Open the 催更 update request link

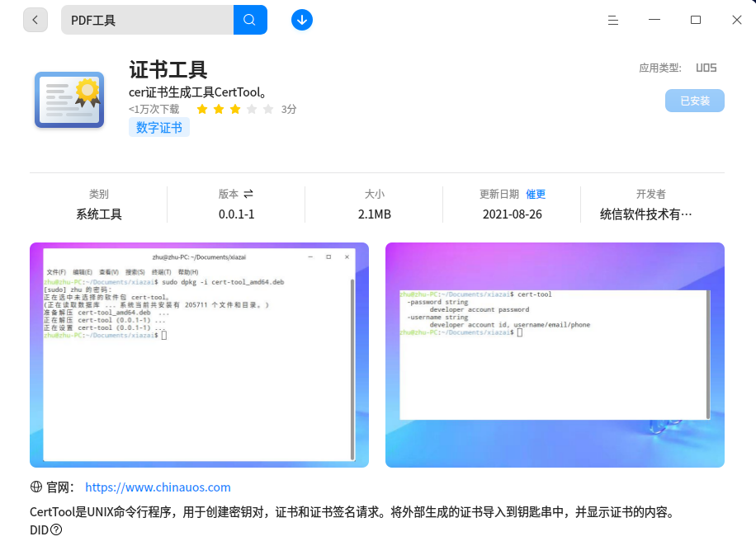[535, 194]
